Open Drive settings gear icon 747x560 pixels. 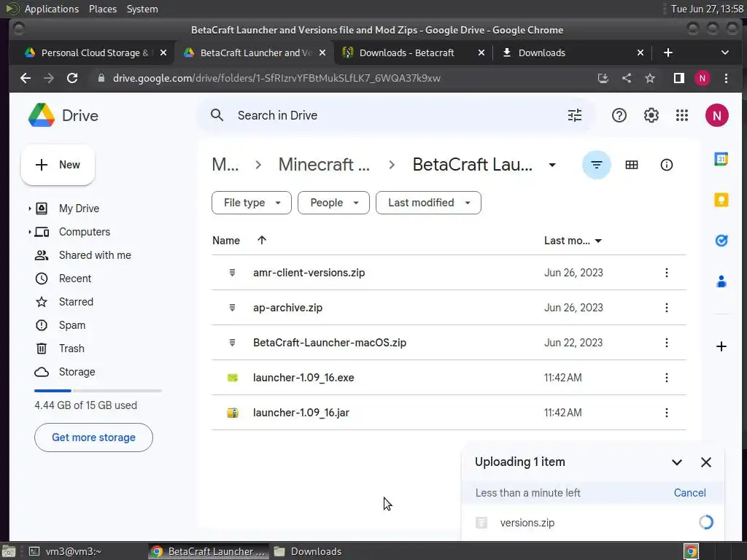coord(651,115)
